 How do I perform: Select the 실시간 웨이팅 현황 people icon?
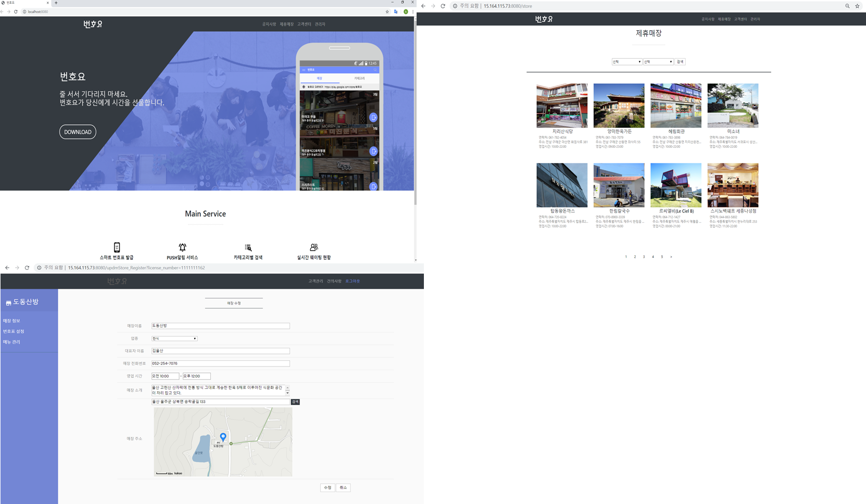coord(313,247)
